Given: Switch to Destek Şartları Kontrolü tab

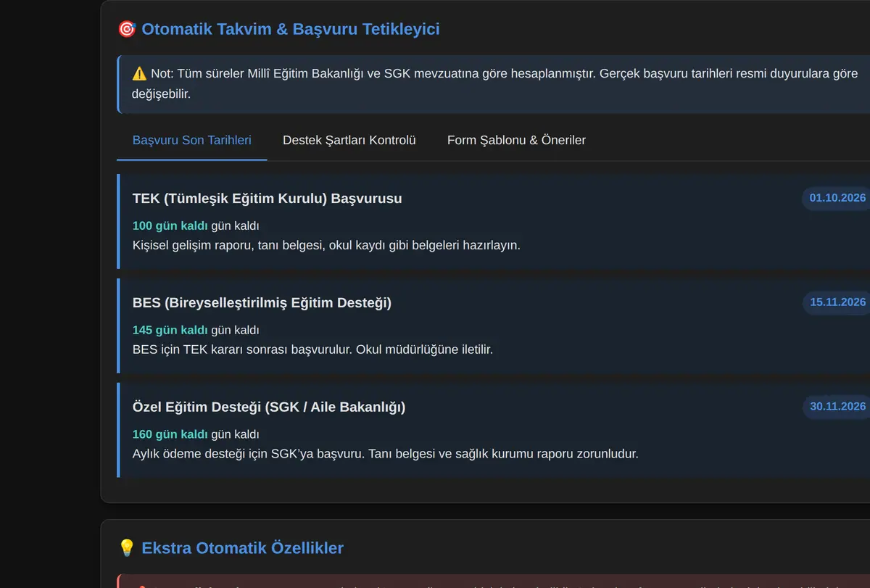Looking at the screenshot, I should pos(349,140).
